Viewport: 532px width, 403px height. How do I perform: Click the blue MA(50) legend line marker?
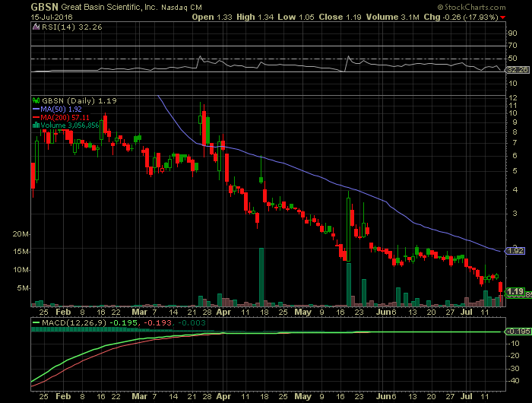[x=36, y=109]
